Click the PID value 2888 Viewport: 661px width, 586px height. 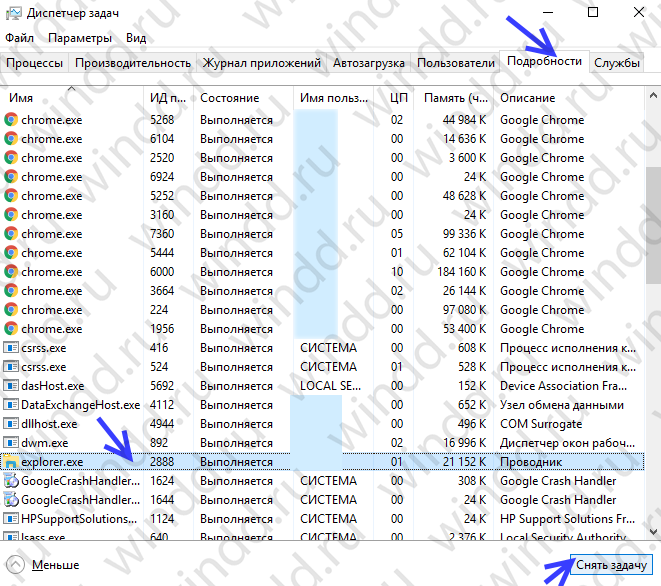162,462
